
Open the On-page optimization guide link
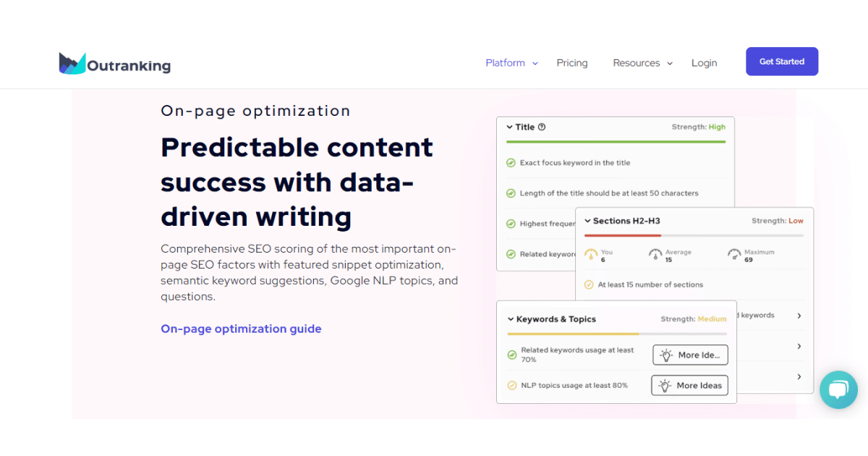[x=241, y=329]
